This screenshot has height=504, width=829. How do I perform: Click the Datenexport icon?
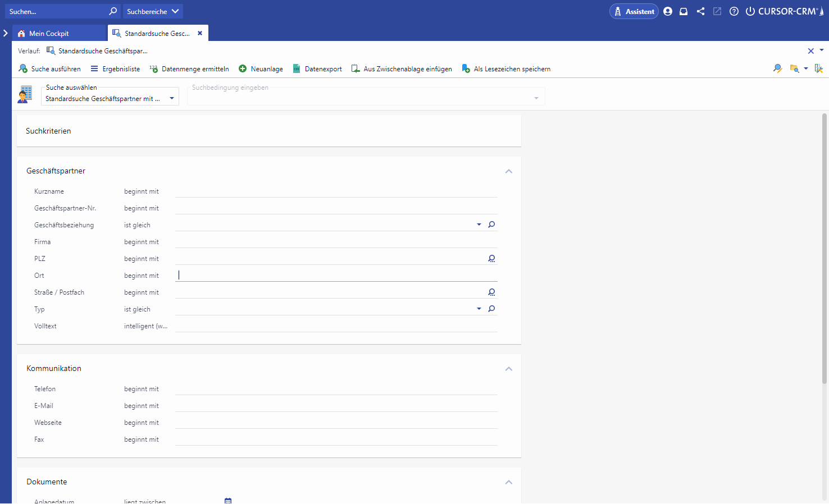pyautogui.click(x=297, y=68)
